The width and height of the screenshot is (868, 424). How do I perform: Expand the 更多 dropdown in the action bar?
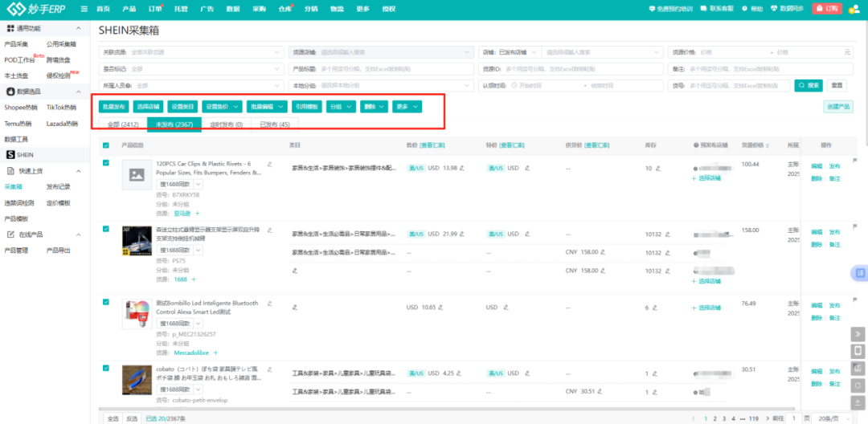click(x=407, y=106)
